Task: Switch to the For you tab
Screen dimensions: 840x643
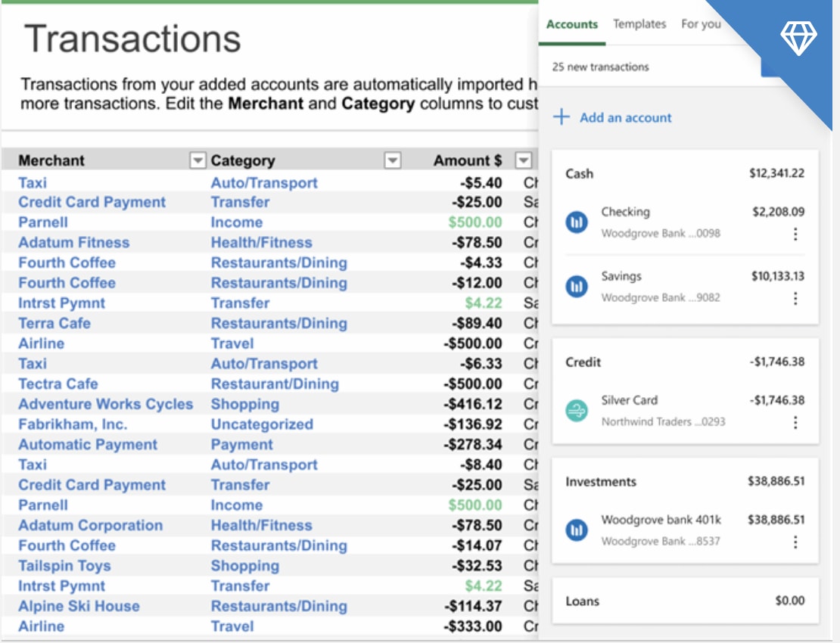Action: point(701,23)
